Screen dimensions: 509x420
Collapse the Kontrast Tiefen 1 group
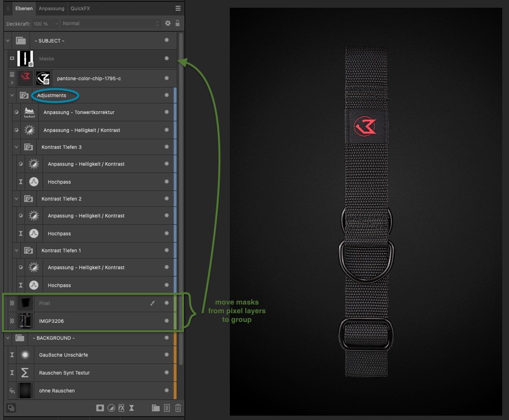16,250
